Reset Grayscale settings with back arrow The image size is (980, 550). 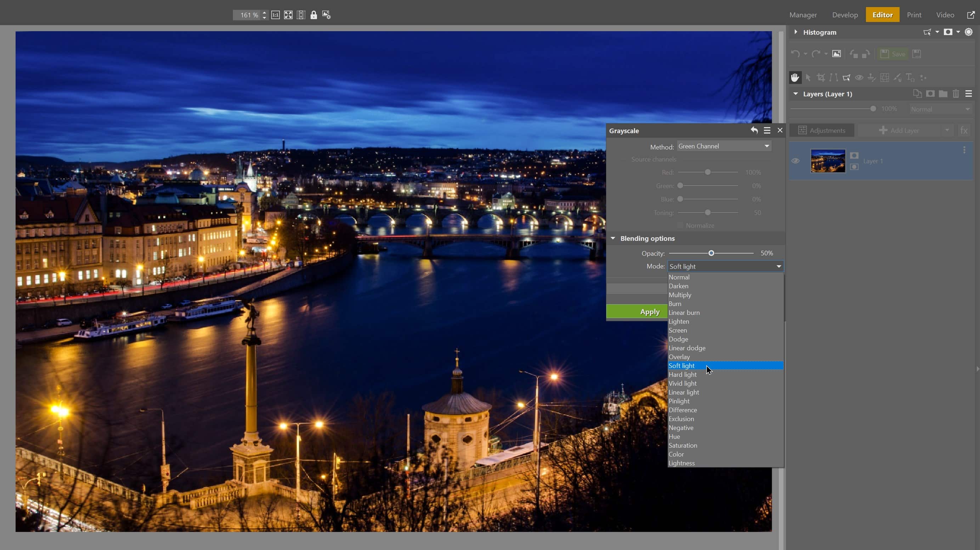point(754,130)
